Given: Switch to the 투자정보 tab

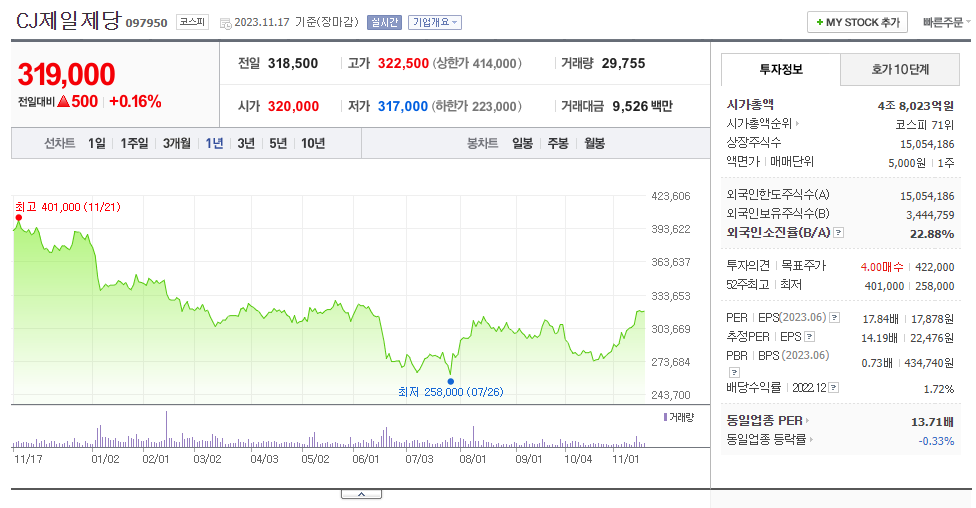Looking at the screenshot, I should (781, 69).
